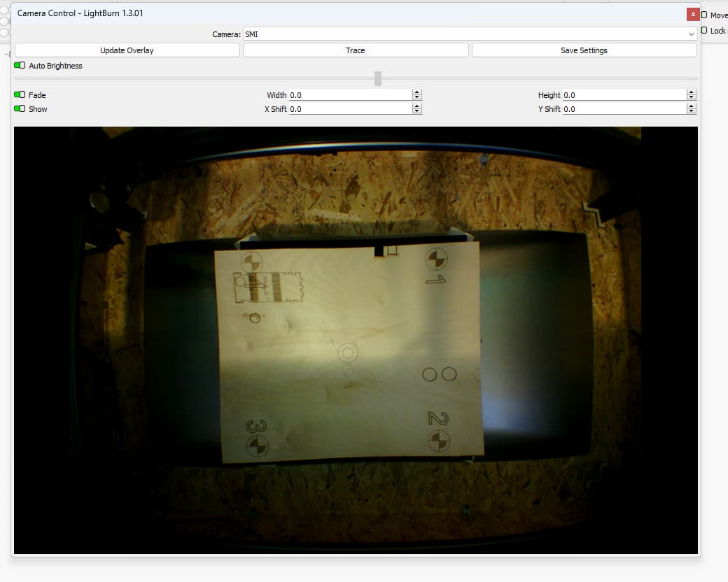Increase Height with the spinner up arrow

(692, 92)
